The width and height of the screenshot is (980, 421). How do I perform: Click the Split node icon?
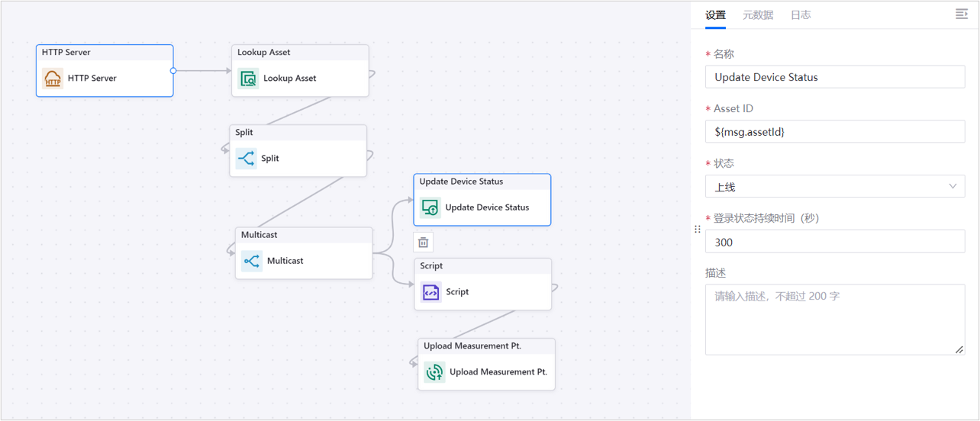point(246,159)
